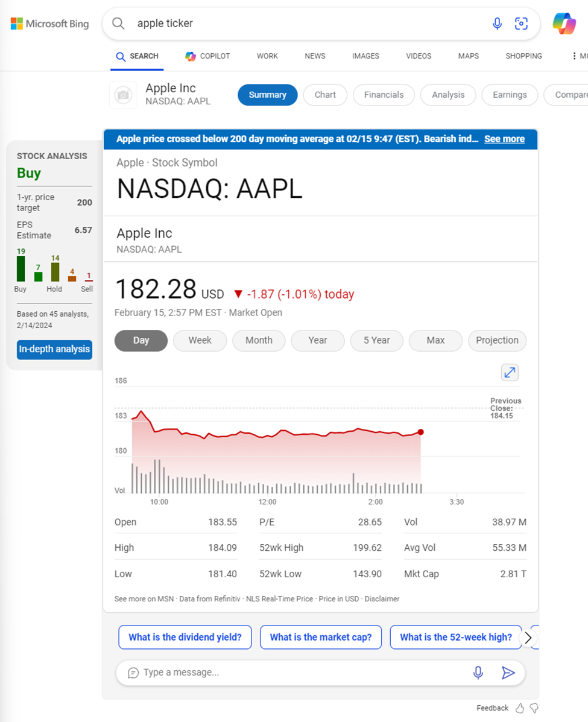
Task: Give thumbs up feedback
Action: (520, 708)
